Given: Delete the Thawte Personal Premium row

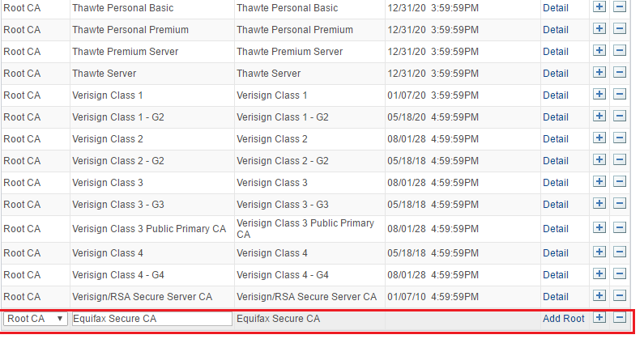Looking at the screenshot, I should (620, 29).
